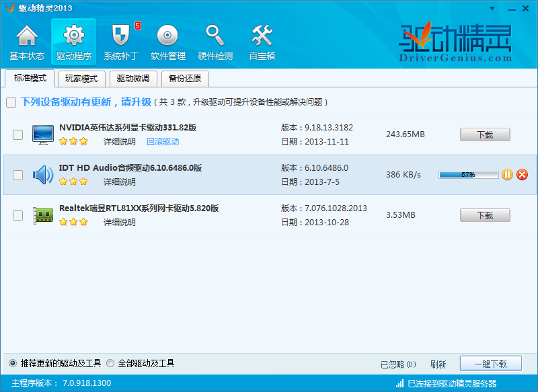Select the 推荐更新的驱动及工具 radio button
This screenshot has width=538, height=392.
13,363
